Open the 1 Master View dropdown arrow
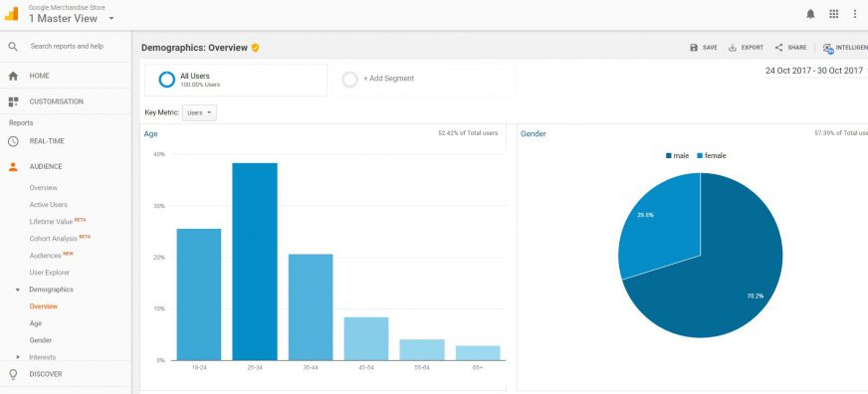This screenshot has width=868, height=394. coord(111,18)
